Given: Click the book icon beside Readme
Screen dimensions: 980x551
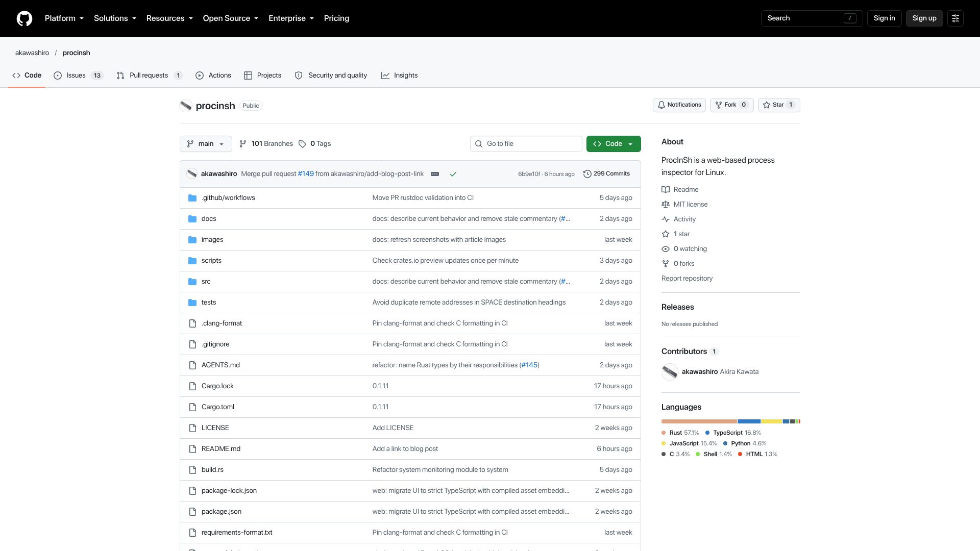Looking at the screenshot, I should (666, 190).
